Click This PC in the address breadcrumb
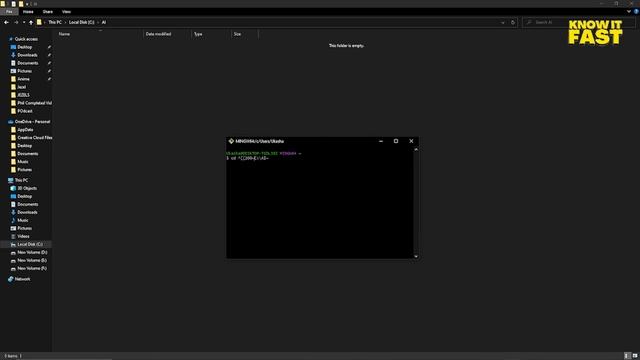 (x=55, y=22)
